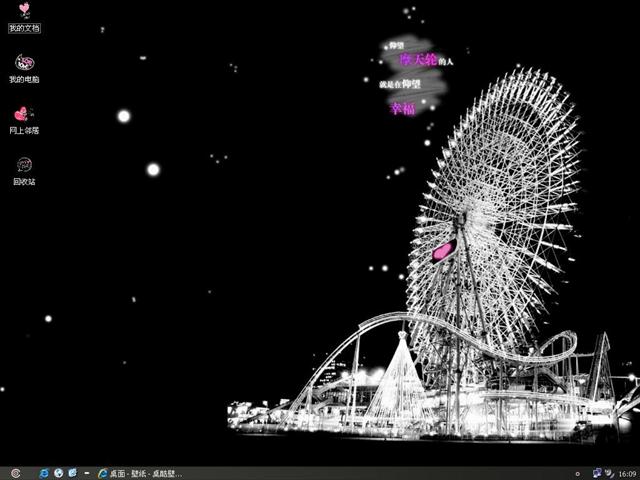Image resolution: width=640 pixels, height=480 pixels.
Task: Click the pink 幸福 text on the wallpaper
Action: pos(402,108)
